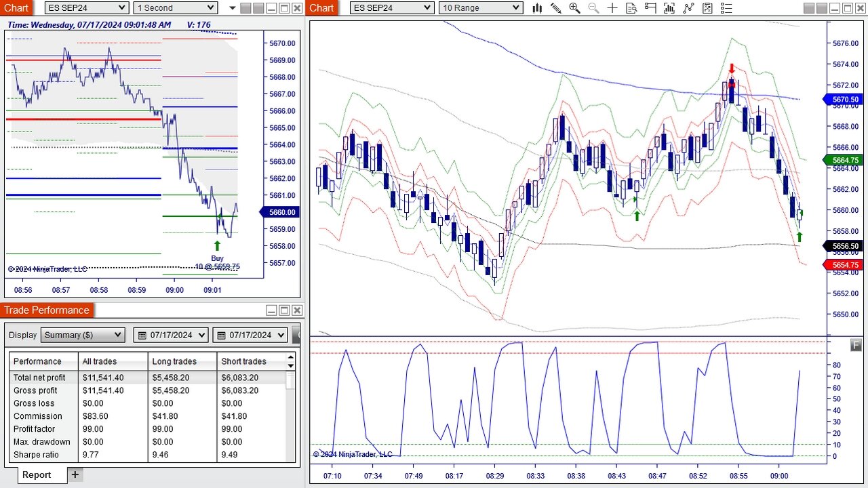Click Long trades net profit $5,458.20
868x488 pixels.
point(171,378)
